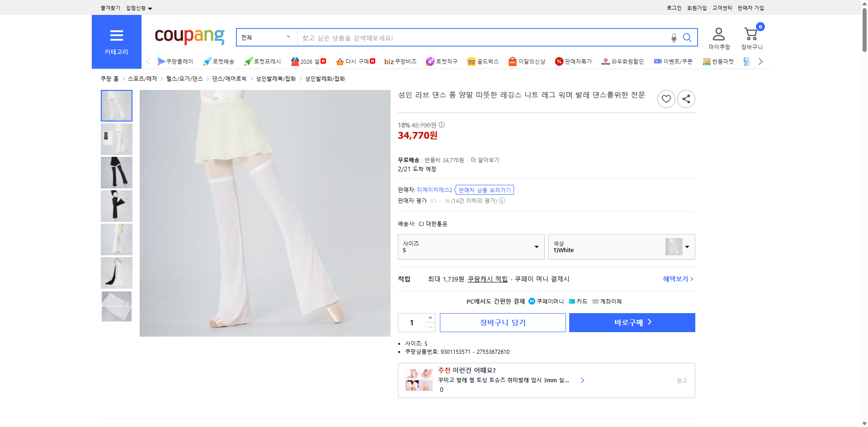Screen dimensions: 868x427
Task: Click the search magnifier icon
Action: tap(687, 38)
